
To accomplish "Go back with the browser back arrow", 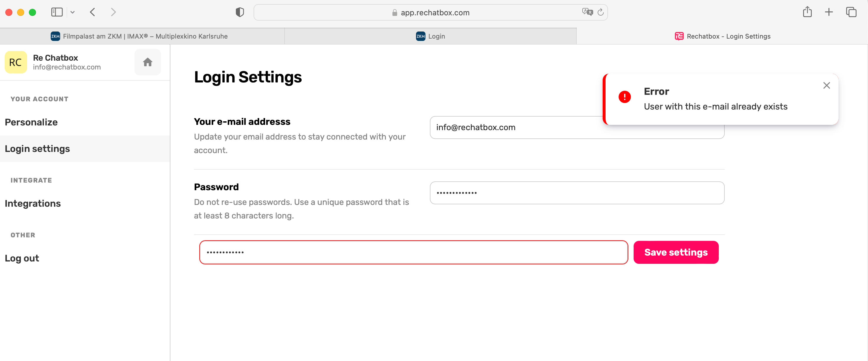I will [x=93, y=12].
